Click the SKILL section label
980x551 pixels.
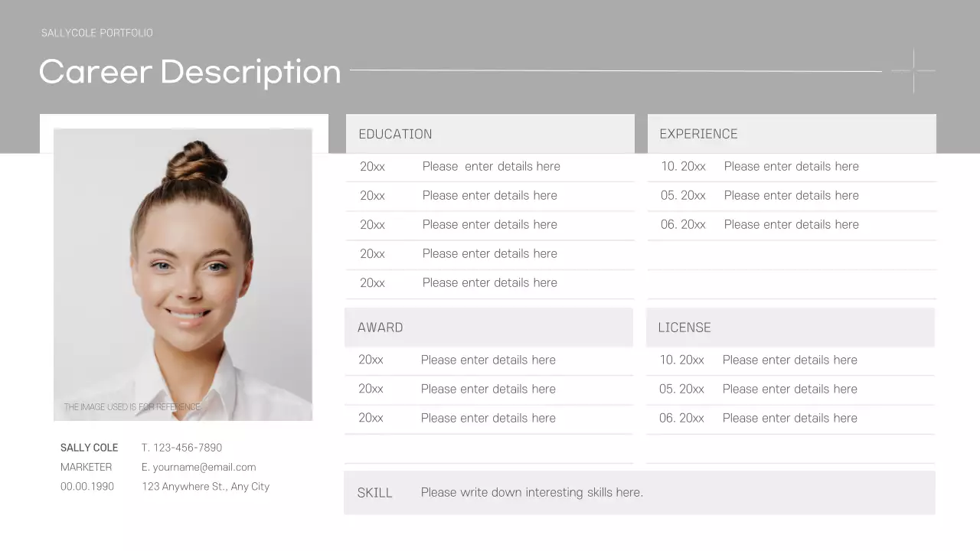[x=374, y=492]
